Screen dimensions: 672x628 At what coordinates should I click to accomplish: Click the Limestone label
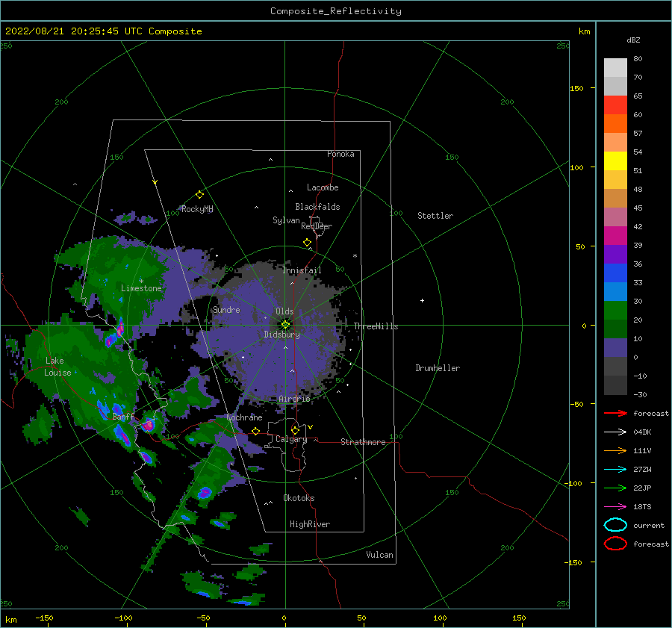click(141, 288)
